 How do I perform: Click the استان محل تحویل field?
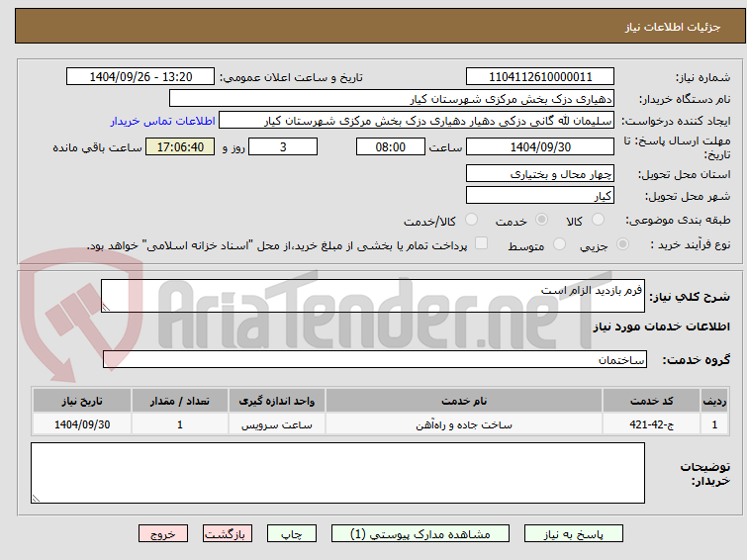click(x=540, y=173)
